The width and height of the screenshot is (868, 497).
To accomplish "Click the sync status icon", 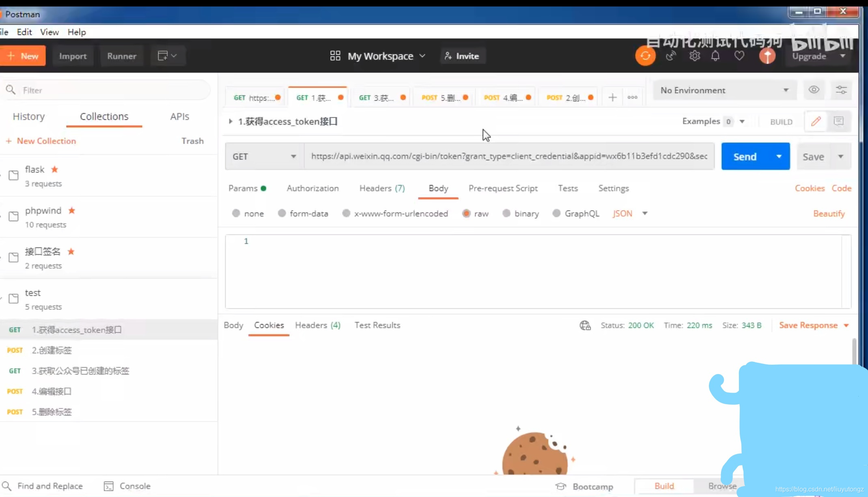I will point(645,56).
